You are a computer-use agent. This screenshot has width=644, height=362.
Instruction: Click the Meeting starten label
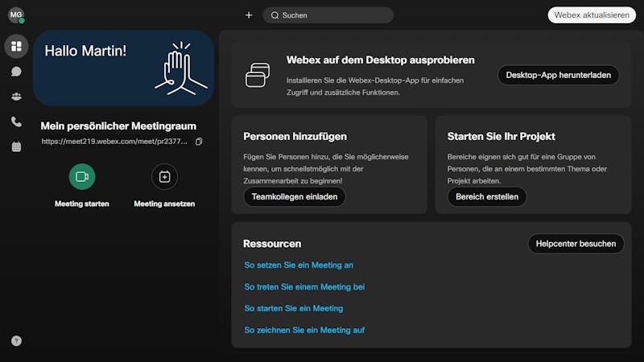82,204
